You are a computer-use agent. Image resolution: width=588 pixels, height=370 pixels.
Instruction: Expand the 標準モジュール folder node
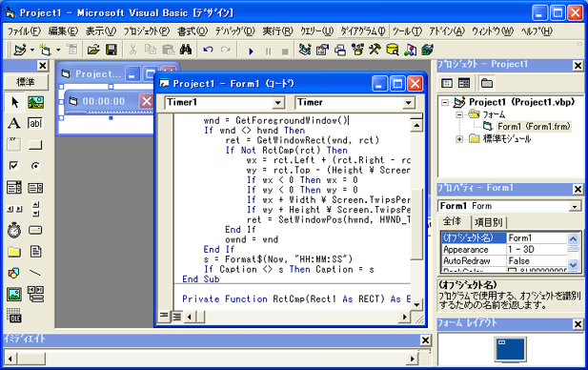coord(459,139)
